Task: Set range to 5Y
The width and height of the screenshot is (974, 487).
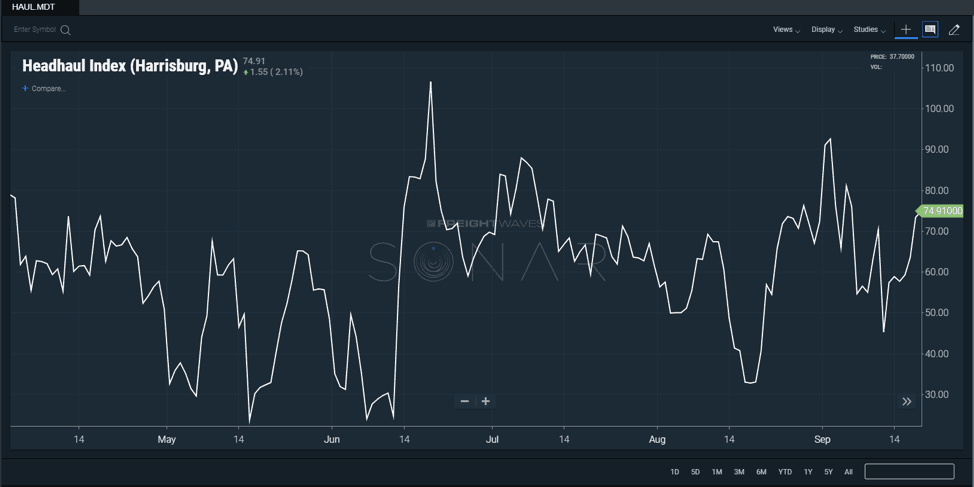Action: click(x=829, y=472)
